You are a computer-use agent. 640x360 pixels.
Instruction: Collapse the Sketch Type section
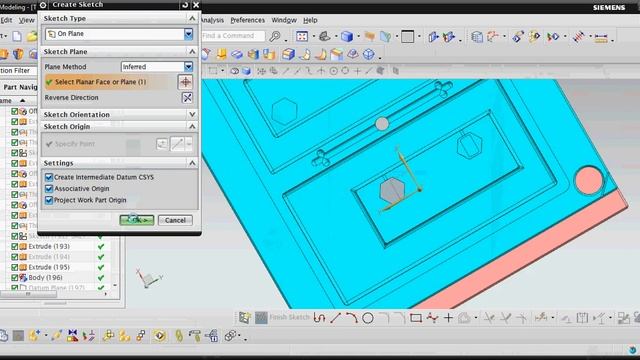pyautogui.click(x=192, y=18)
